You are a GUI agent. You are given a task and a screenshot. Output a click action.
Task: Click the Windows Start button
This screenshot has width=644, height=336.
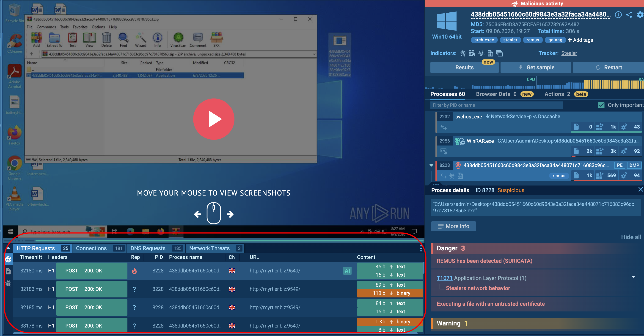[11, 232]
